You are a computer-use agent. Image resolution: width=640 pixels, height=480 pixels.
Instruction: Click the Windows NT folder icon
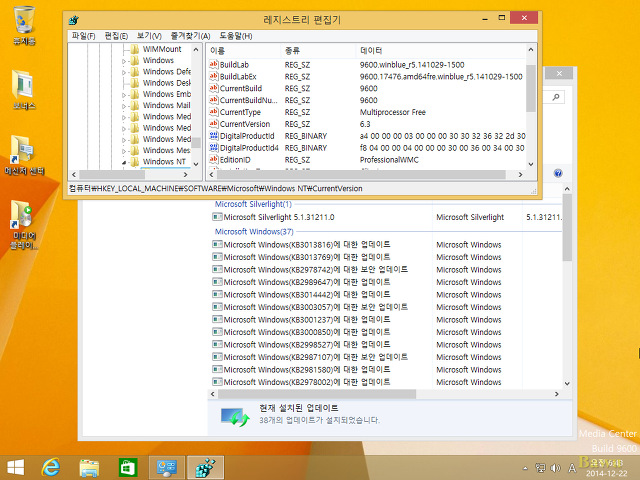coord(135,162)
